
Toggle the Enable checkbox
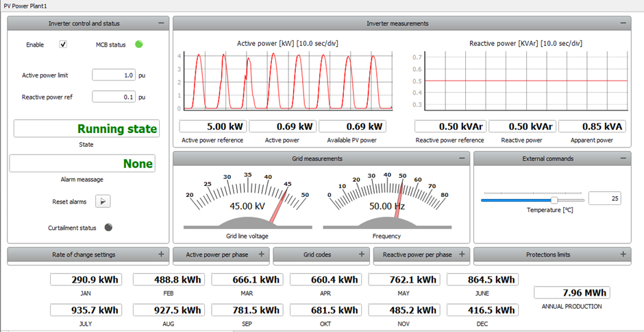coord(63,45)
